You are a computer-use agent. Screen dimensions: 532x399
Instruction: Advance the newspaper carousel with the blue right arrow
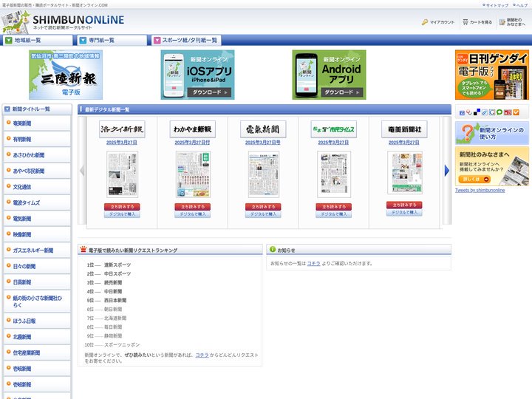pyautogui.click(x=447, y=171)
